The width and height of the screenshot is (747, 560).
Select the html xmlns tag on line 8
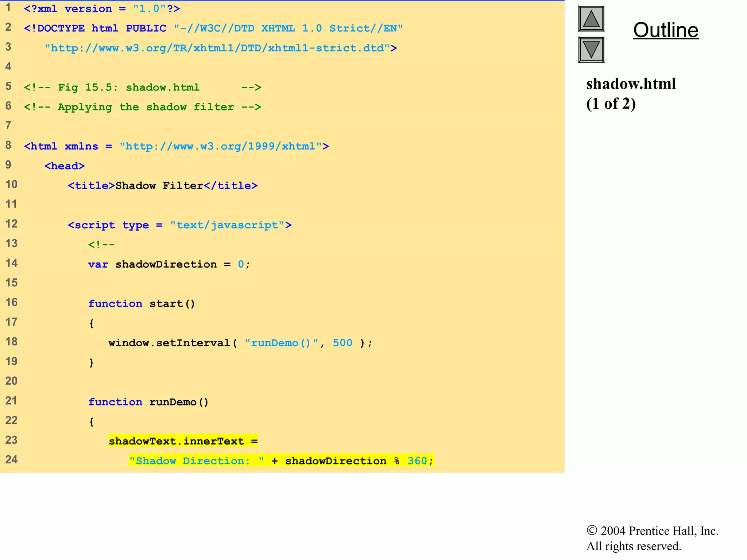[x=177, y=147]
